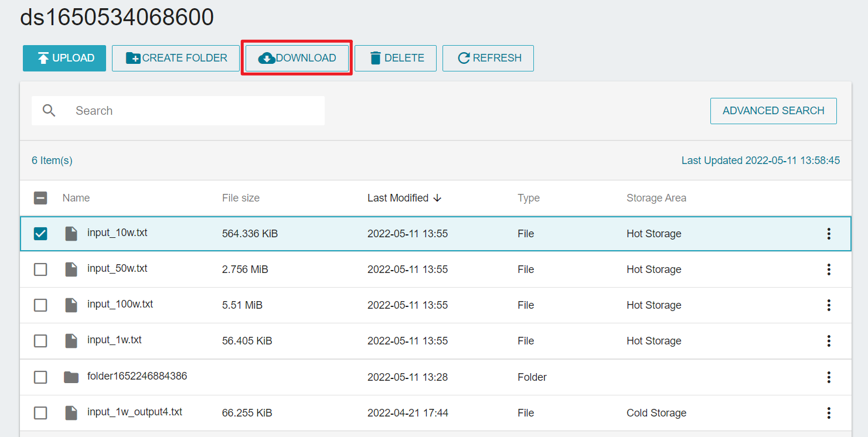Screen dimensions: 868x437
Task: Check the input_50w.txt checkbox
Action: tap(40, 269)
